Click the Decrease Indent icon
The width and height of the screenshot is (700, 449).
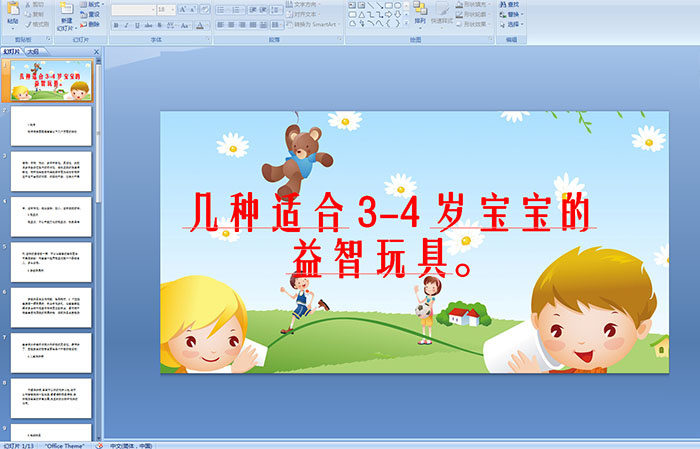(253, 9)
